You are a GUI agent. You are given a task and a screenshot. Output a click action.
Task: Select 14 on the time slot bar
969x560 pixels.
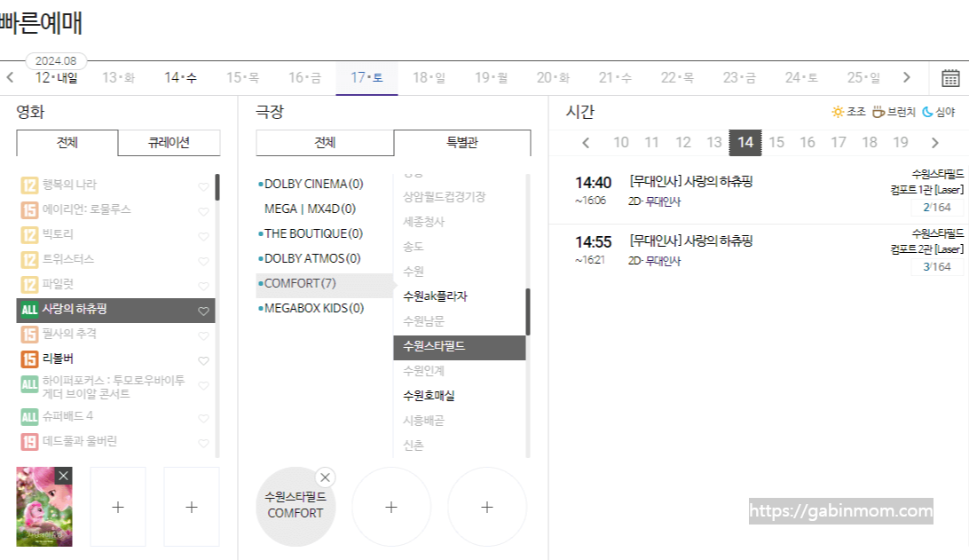[x=745, y=142]
